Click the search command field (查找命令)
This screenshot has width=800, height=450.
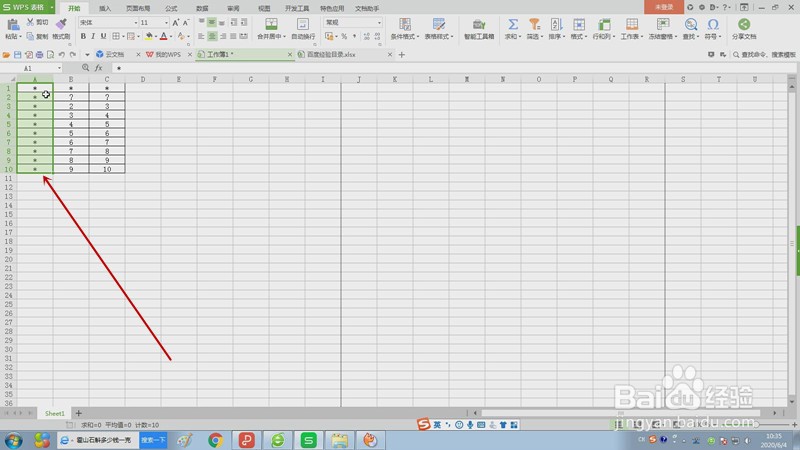[x=764, y=55]
